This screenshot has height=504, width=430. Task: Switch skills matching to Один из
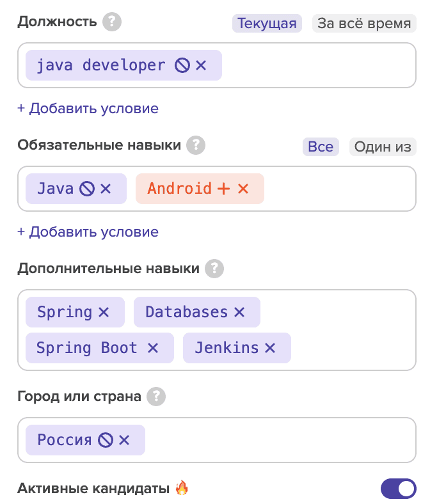(383, 146)
